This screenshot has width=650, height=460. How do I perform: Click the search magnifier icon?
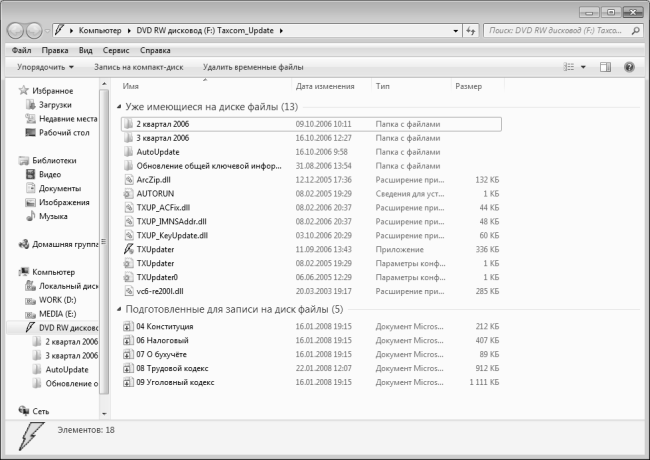point(635,31)
